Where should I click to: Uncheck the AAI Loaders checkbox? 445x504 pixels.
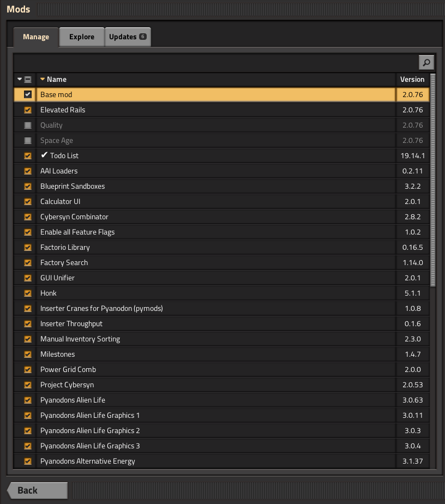pos(28,171)
